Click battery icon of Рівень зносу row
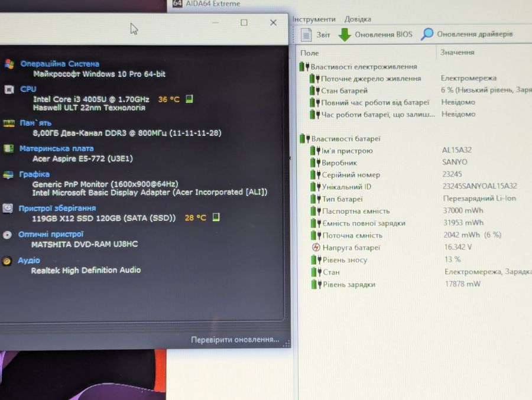This screenshot has width=532, height=400. tap(316, 260)
